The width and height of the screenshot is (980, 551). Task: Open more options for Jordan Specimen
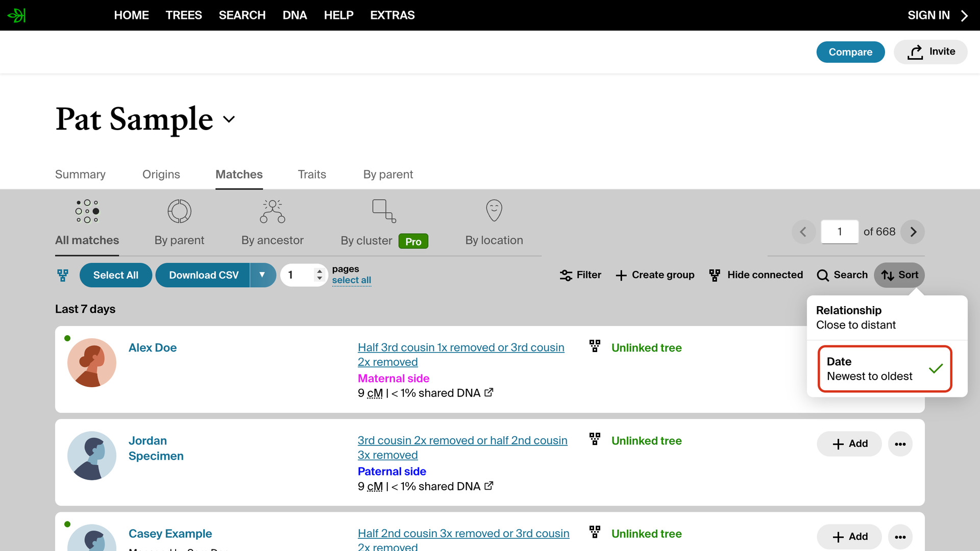coord(900,444)
